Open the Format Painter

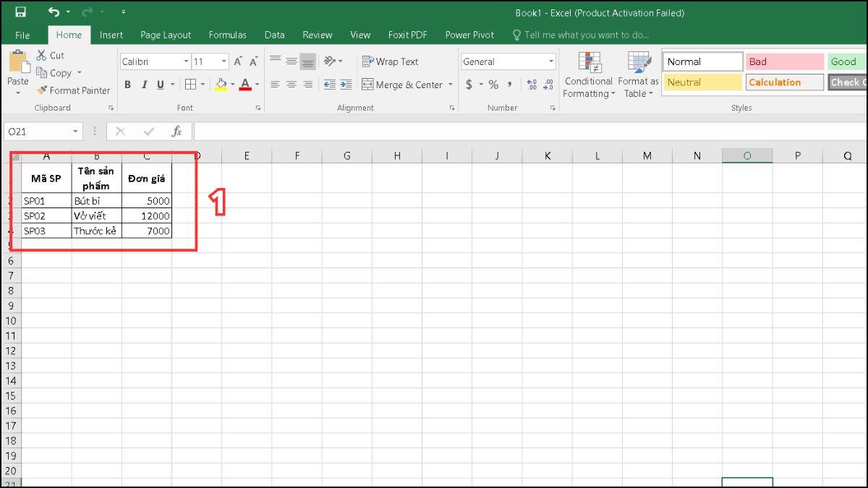point(72,90)
